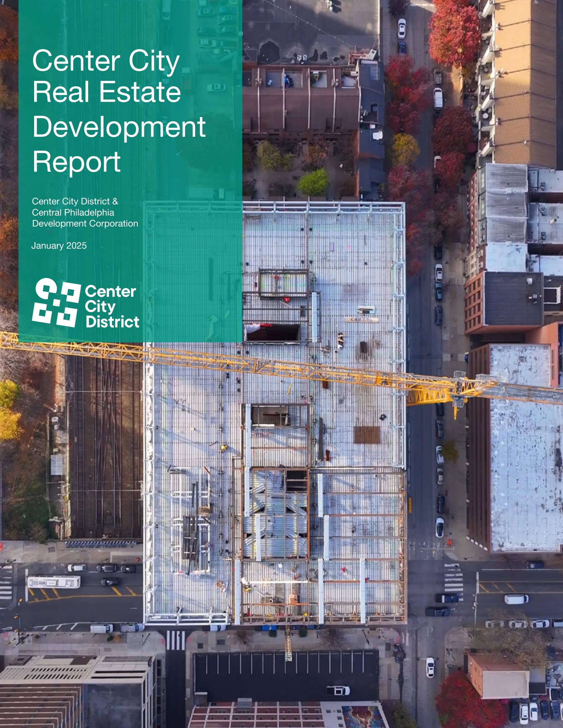
Task: Click the word 'Development' in the title
Action: point(119,127)
